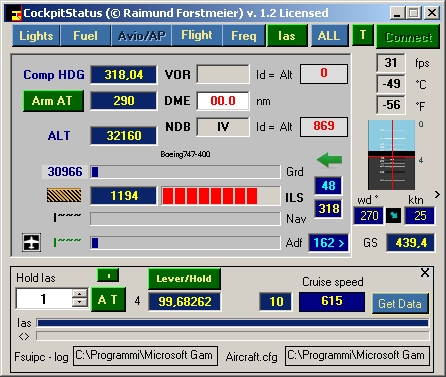The height and width of the screenshot is (377, 446).
Task: Click the blue Ias progress bar
Action: (x=233, y=323)
